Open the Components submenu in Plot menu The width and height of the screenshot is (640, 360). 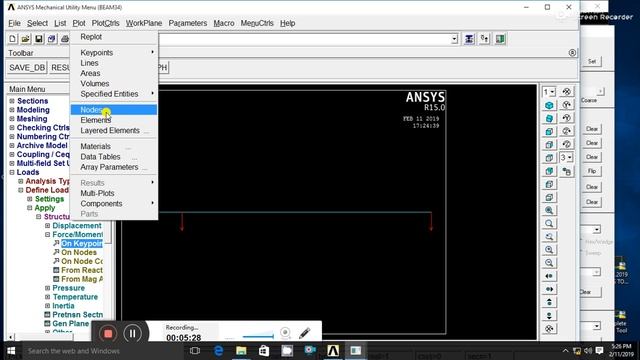(114, 203)
